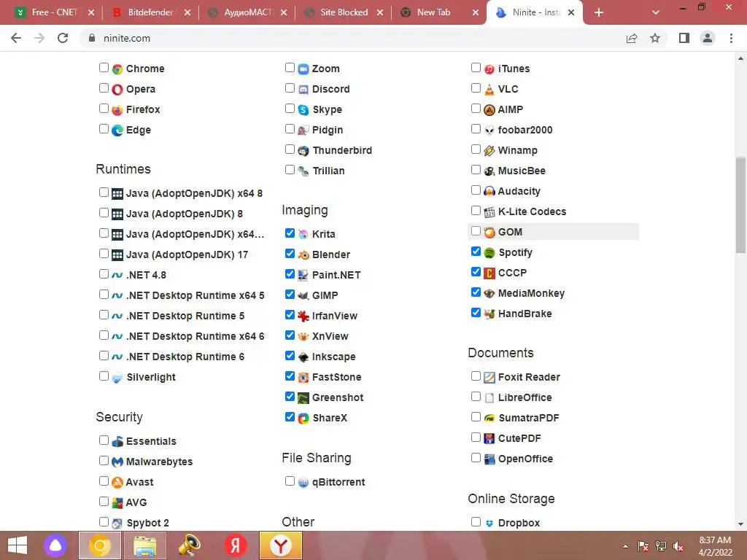Open a new browser tab
The image size is (747, 560).
coord(599,12)
